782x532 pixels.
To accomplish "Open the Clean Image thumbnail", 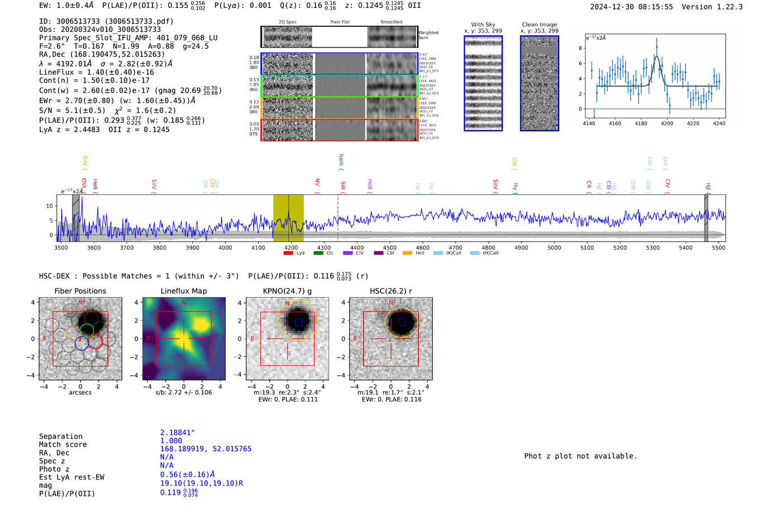I will point(539,83).
